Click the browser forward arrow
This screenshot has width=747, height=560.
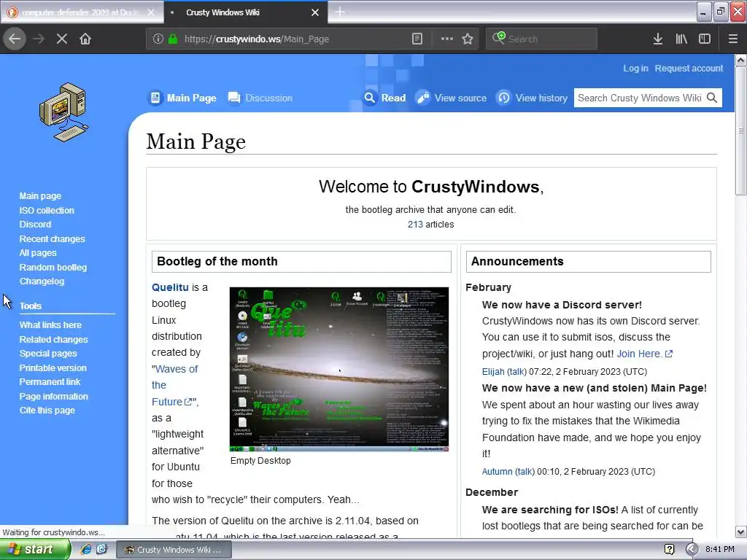39,39
